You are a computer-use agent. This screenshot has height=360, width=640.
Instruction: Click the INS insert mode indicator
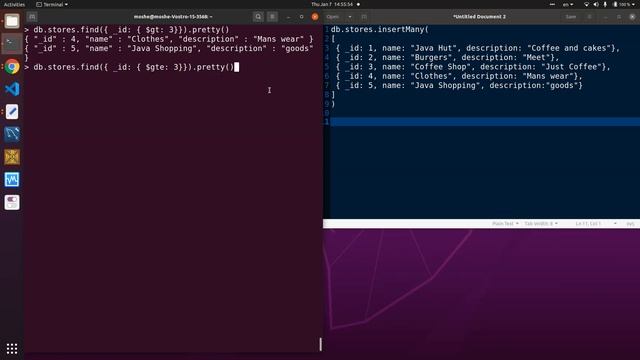[x=630, y=224]
